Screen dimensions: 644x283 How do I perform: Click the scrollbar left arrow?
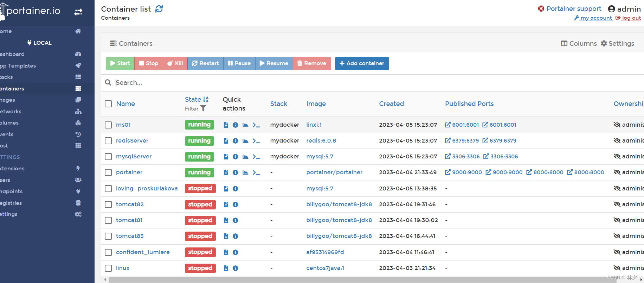click(x=105, y=280)
